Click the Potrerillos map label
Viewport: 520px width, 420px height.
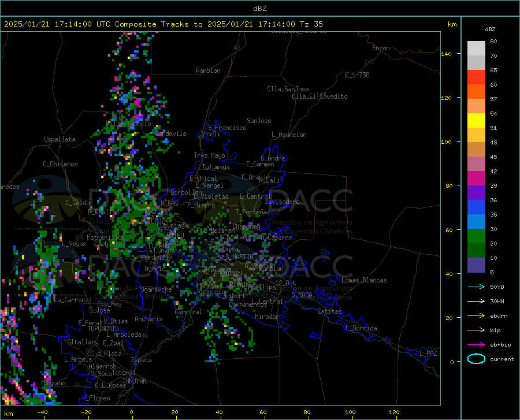(x=106, y=237)
